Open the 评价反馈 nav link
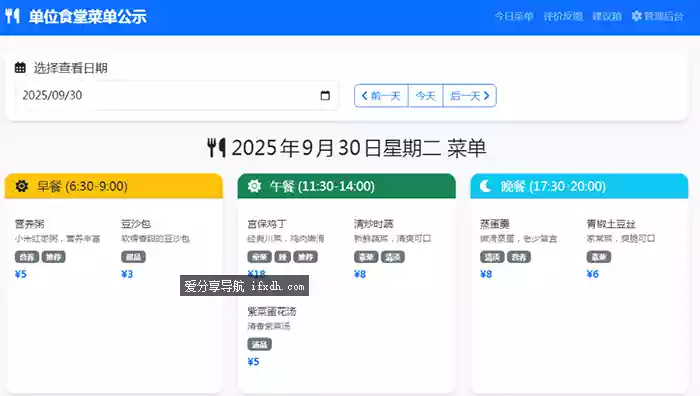This screenshot has height=396, width=700. pyautogui.click(x=563, y=17)
